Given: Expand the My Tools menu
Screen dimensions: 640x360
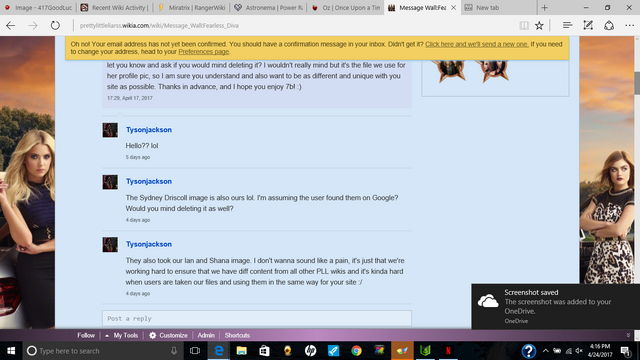Looking at the screenshot, I should [x=122, y=335].
